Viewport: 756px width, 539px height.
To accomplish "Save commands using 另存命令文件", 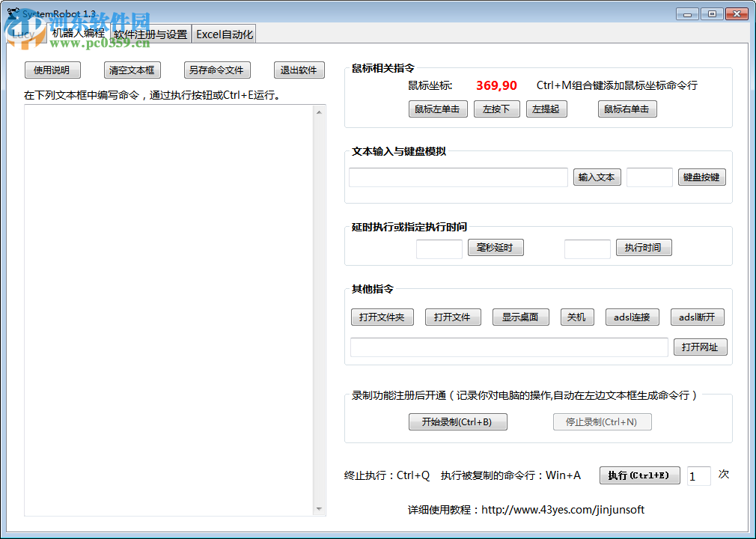I will [x=217, y=70].
